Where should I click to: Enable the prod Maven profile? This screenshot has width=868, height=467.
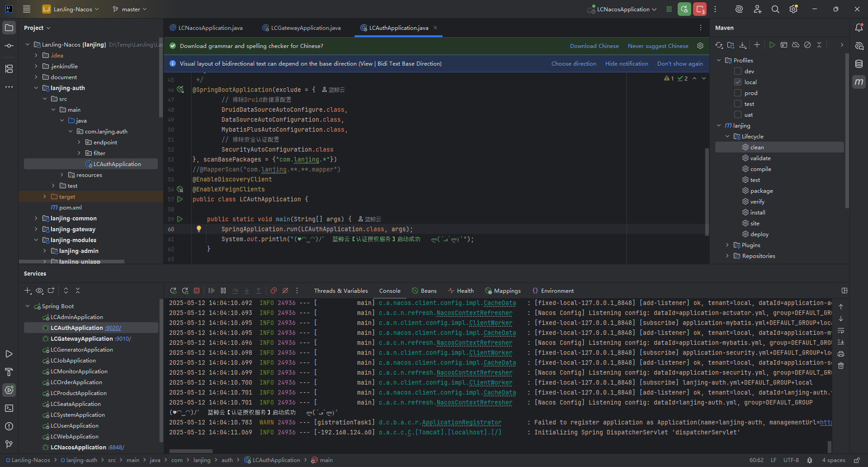[x=738, y=93]
